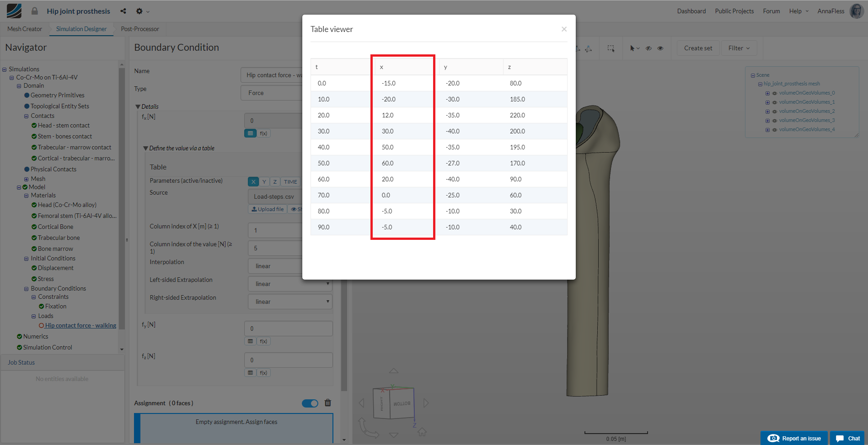Rotate view down with bottom arrow
Image resolution: width=868 pixels, height=445 pixels.
394,435
